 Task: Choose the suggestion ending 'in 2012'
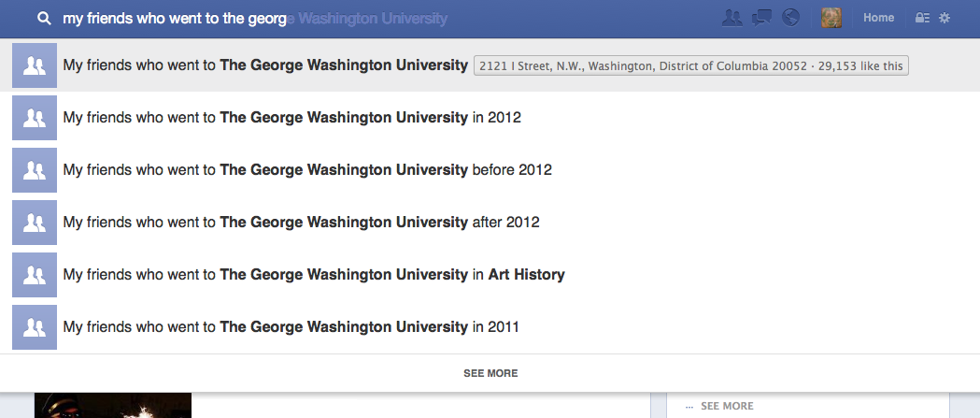(490, 118)
